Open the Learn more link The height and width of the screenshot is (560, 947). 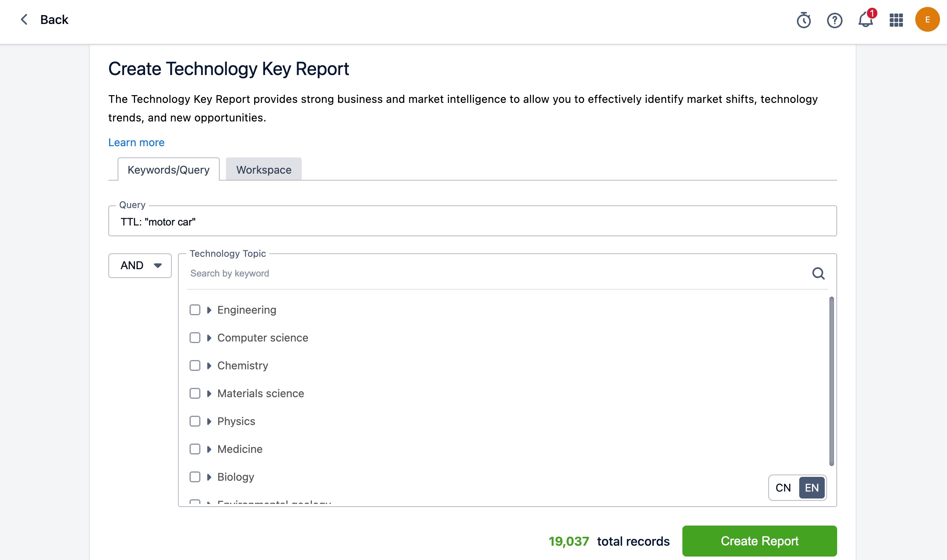(x=136, y=142)
